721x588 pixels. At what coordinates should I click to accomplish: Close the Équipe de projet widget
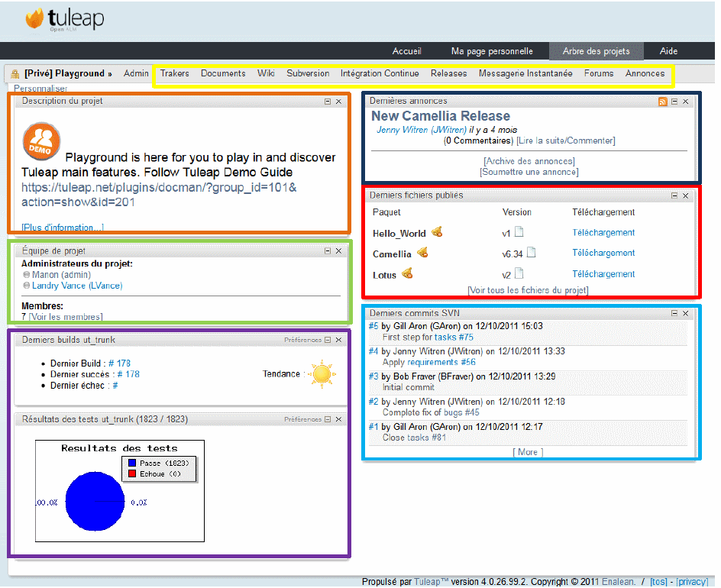[x=338, y=251]
